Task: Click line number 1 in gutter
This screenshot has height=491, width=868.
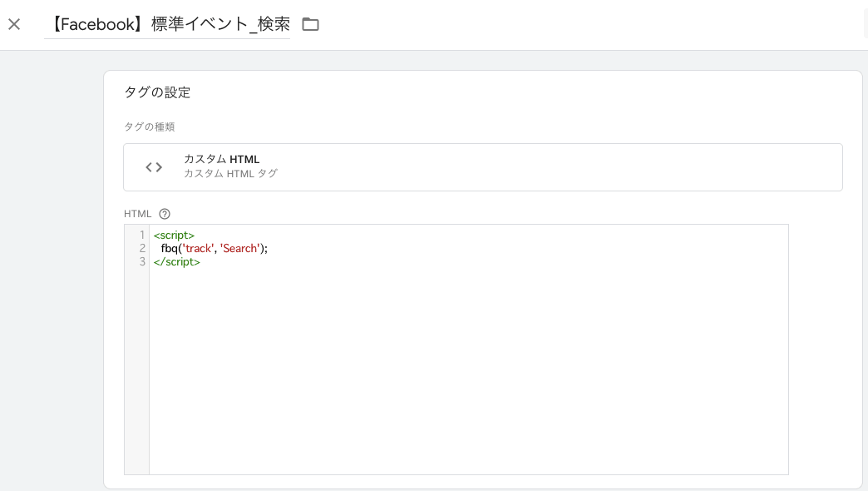Action: point(142,235)
